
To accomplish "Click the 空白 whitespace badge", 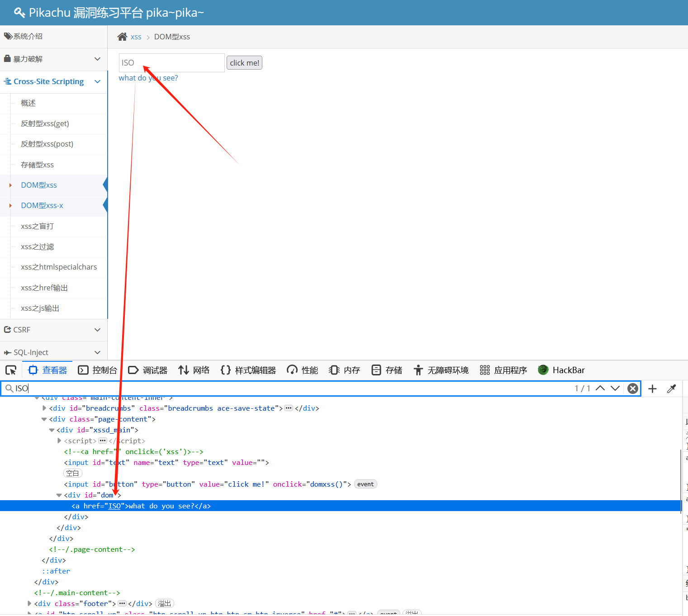I will coord(73,474).
